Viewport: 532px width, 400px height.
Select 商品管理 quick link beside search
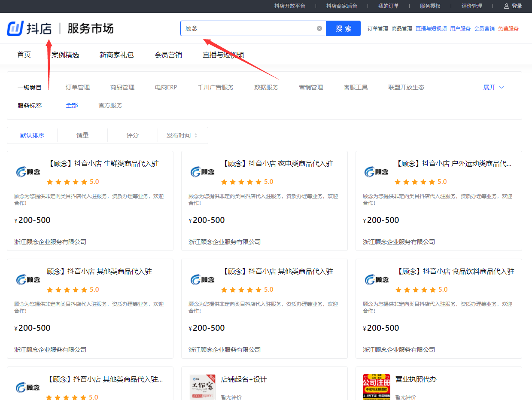coord(402,29)
